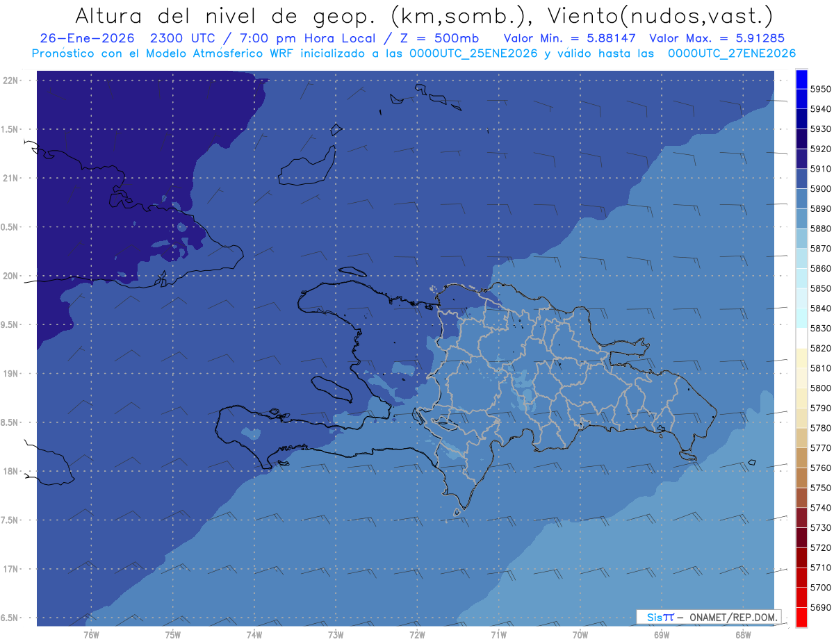
Task: Click the '22N' latitude label
Action: pyautogui.click(x=10, y=80)
